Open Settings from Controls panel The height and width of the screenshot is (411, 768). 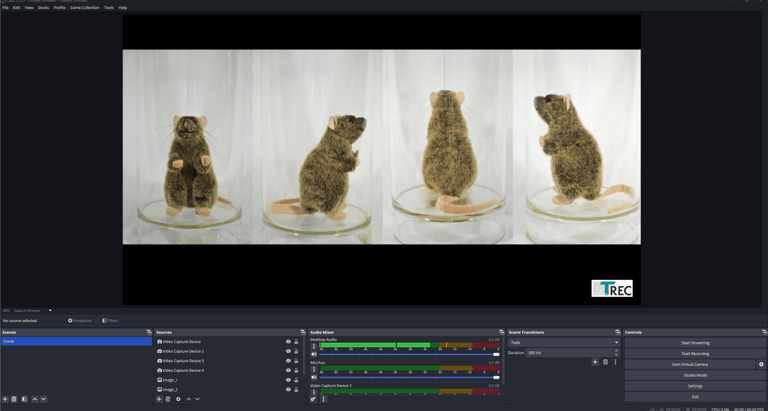[695, 386]
